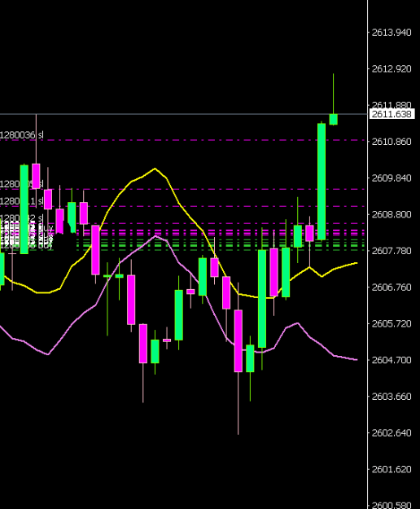
Task: Click the latest small green candle at 2611.638
Action: pyautogui.click(x=334, y=119)
